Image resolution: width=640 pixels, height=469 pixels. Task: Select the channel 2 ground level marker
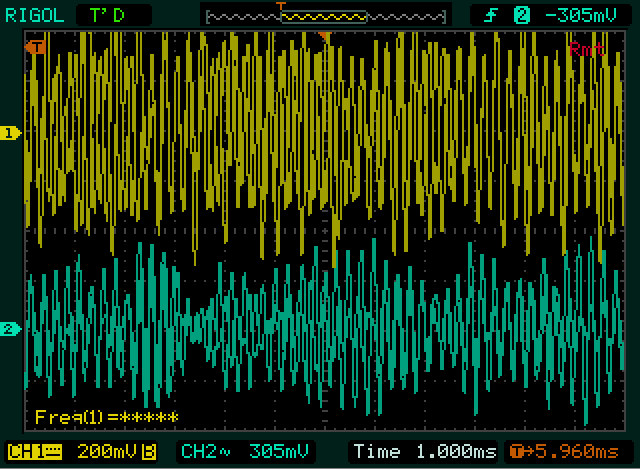tap(11, 329)
